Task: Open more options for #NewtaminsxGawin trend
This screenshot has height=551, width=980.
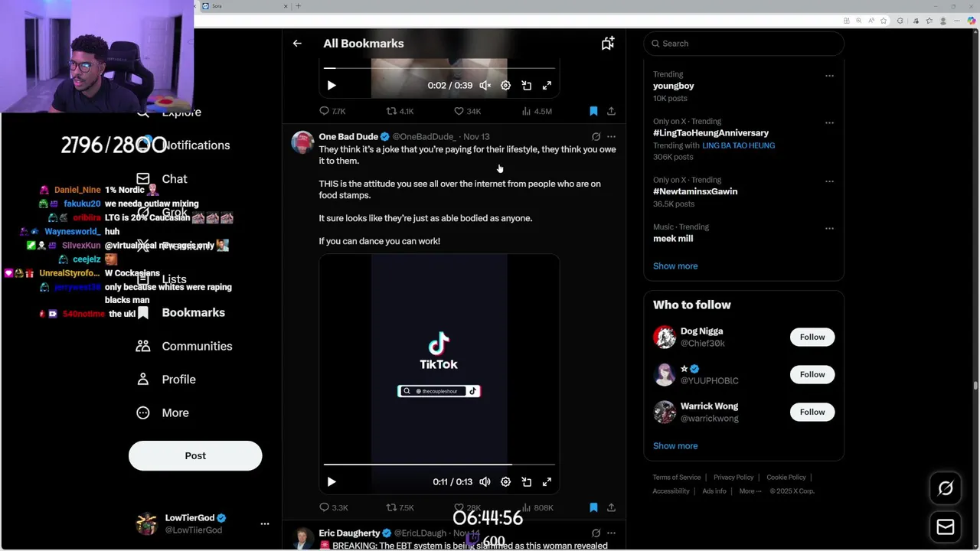Action: point(829,181)
